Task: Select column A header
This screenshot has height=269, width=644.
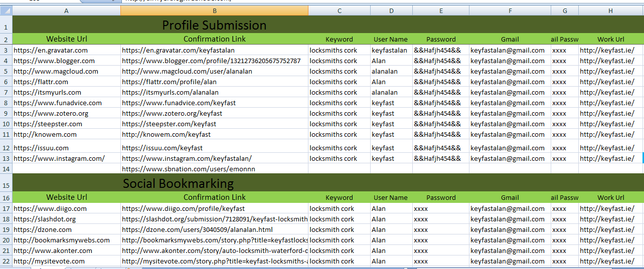Action: (67, 11)
